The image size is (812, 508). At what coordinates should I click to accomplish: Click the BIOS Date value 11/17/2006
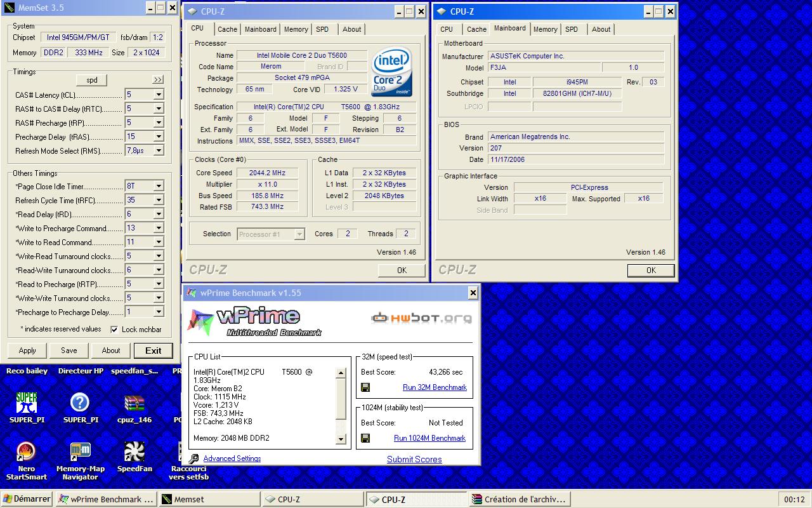point(577,160)
